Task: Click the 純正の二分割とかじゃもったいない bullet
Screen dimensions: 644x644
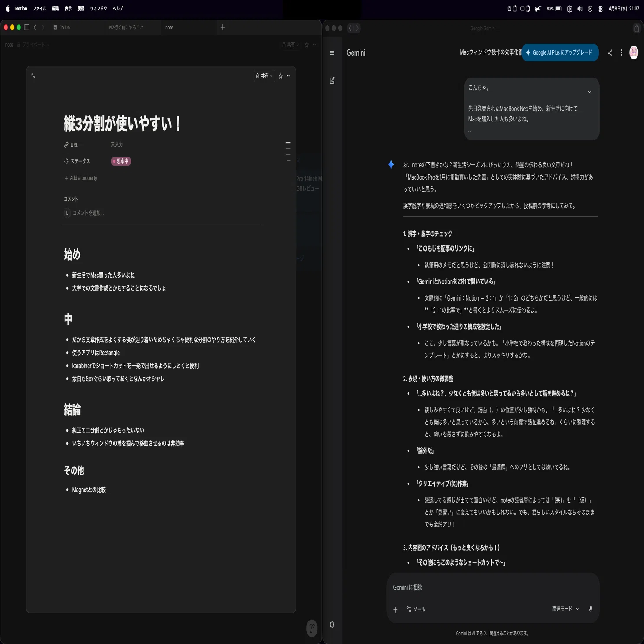Action: coord(108,430)
